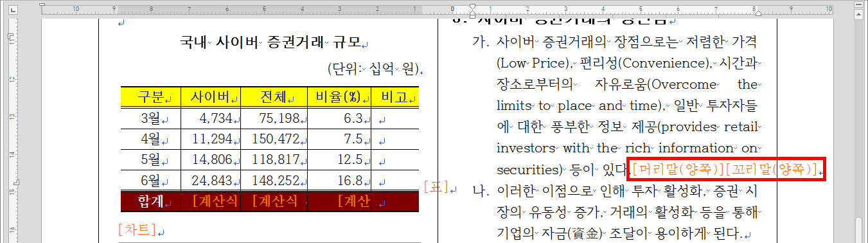The image size is (868, 243).
Task: Select the first-line indent marker on ruler
Action: (473, 6)
